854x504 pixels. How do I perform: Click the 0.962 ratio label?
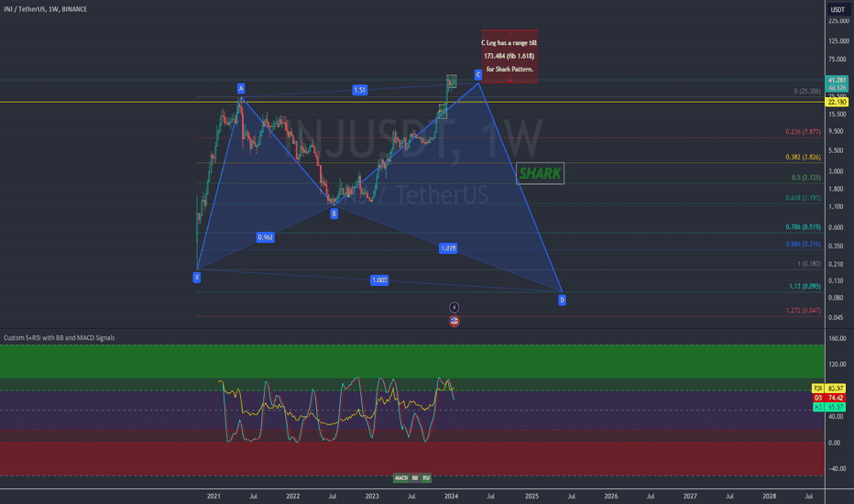[x=265, y=237]
